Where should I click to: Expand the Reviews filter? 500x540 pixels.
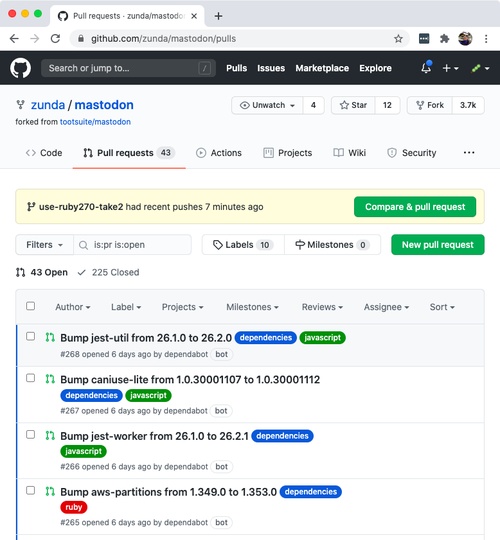(x=322, y=307)
